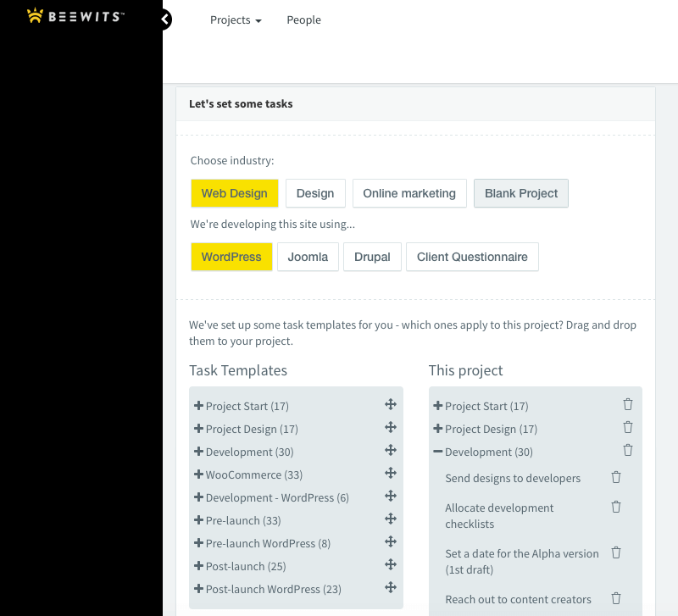Expand Development (30) in Task Templates
The width and height of the screenshot is (678, 616).
198,452
